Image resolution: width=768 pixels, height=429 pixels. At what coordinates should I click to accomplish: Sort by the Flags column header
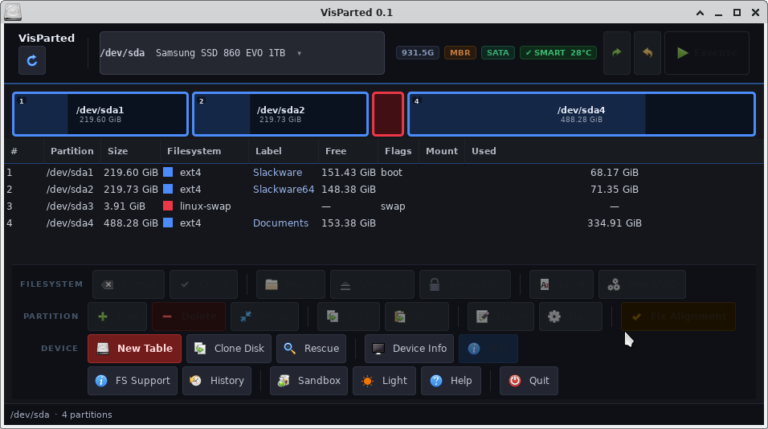pos(398,151)
